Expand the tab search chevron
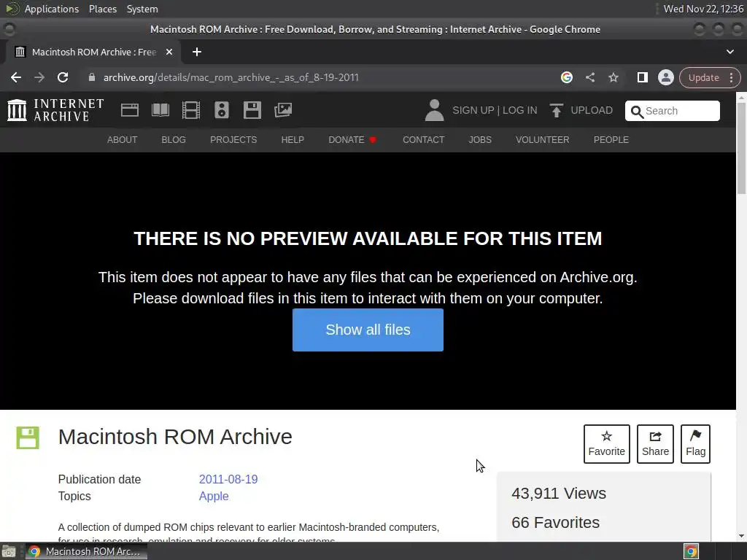 (729, 52)
